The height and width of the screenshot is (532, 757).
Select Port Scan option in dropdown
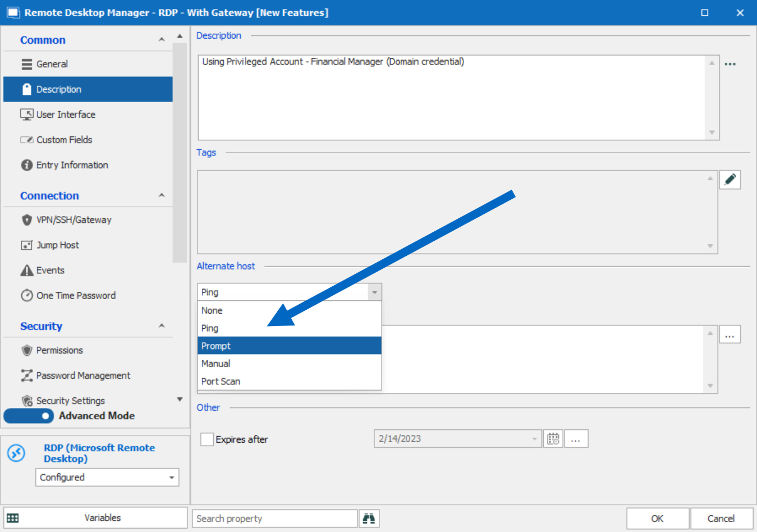[289, 382]
